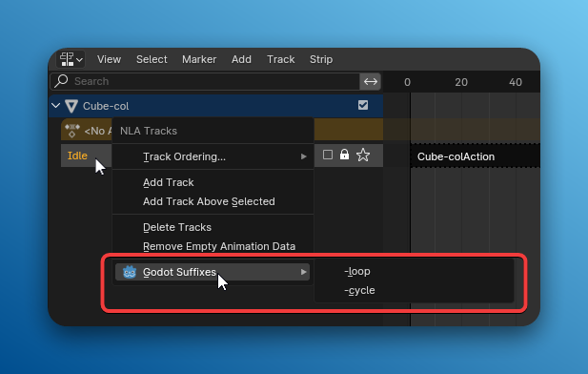This screenshot has height=374, width=588.
Task: Click frame 0 on the timeline ruler
Action: [x=407, y=82]
